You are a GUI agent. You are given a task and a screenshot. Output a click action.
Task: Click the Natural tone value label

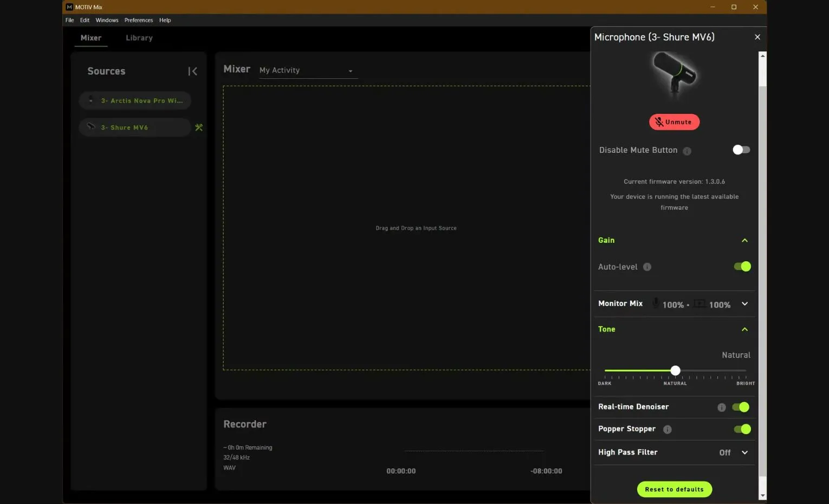coord(736,355)
